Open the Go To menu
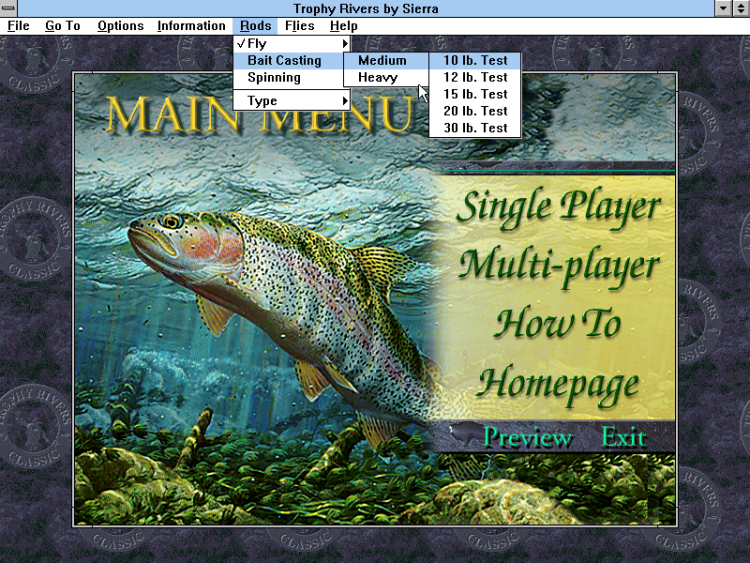This screenshot has height=563, width=750. (62, 26)
